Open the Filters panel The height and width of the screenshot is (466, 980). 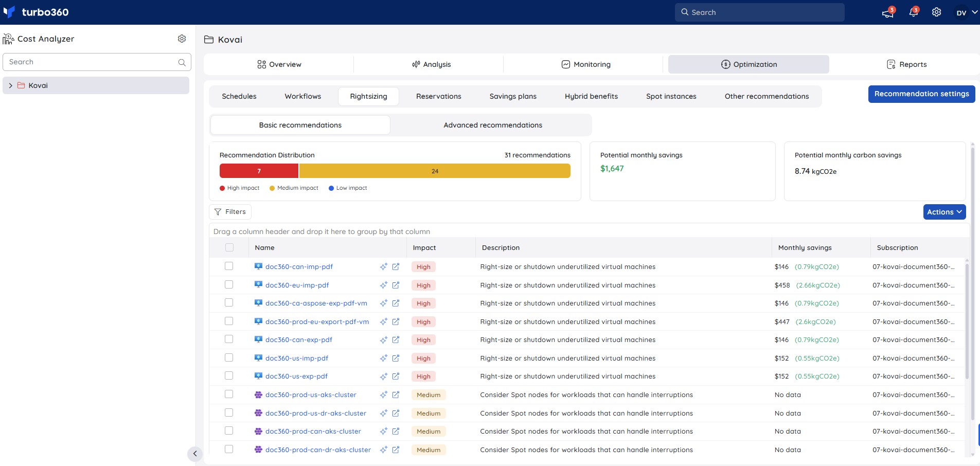click(230, 212)
